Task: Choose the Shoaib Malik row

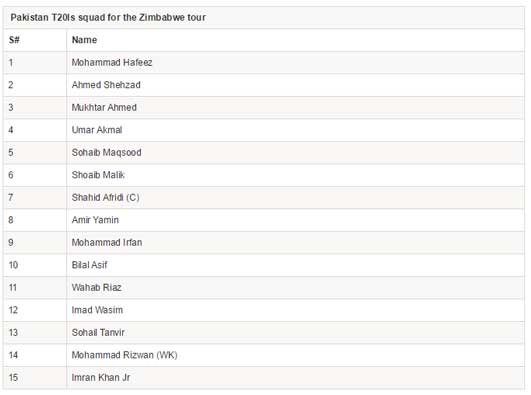Action: pyautogui.click(x=264, y=175)
